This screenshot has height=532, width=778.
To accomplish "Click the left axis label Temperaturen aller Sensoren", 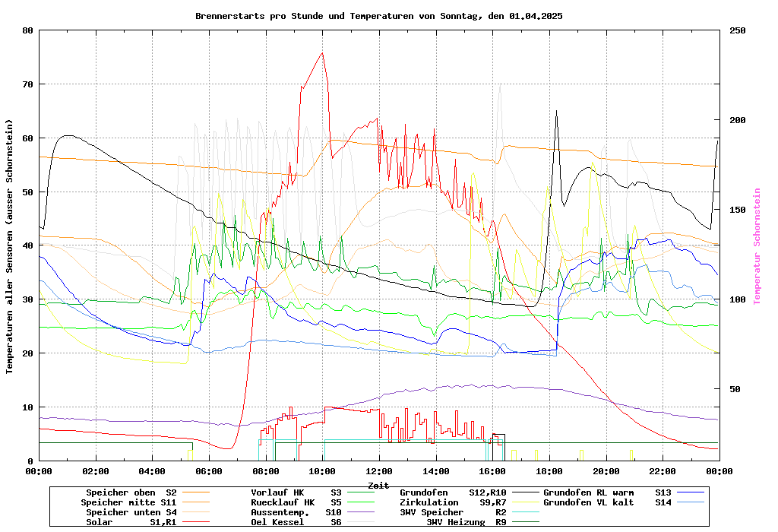I will click(x=10, y=245).
